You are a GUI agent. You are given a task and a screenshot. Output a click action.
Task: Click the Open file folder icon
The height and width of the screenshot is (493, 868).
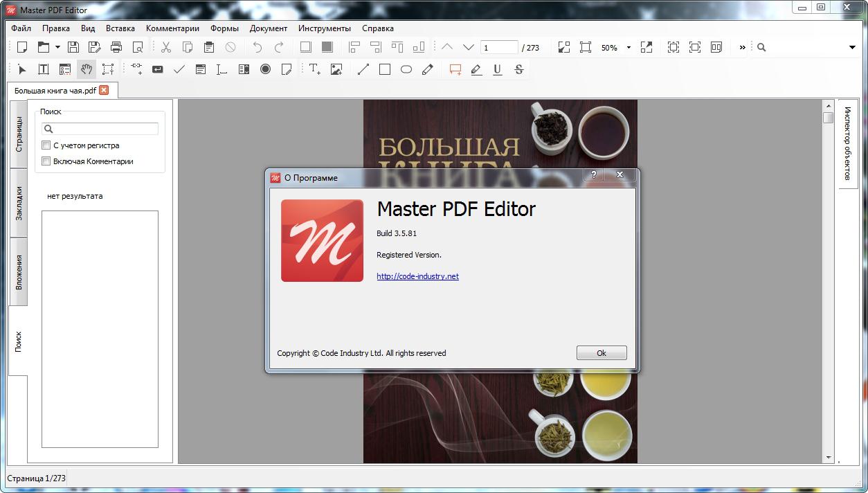pos(44,47)
